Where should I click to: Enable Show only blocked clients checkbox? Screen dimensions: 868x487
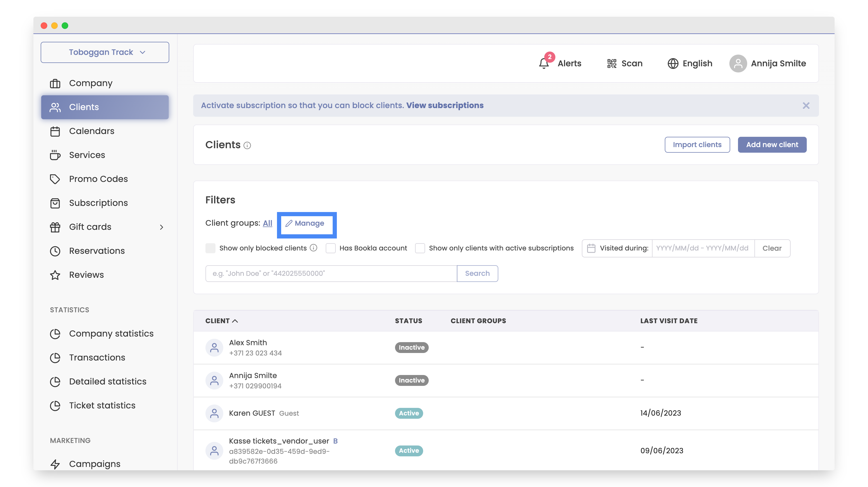tap(211, 248)
